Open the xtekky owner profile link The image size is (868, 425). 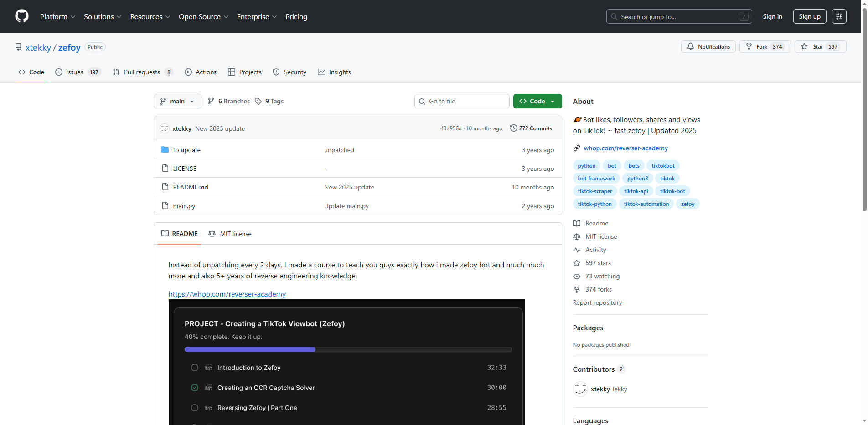point(38,47)
